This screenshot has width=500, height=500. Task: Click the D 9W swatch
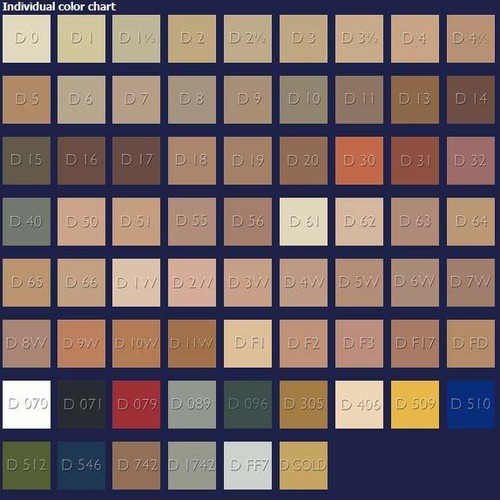pos(81,344)
